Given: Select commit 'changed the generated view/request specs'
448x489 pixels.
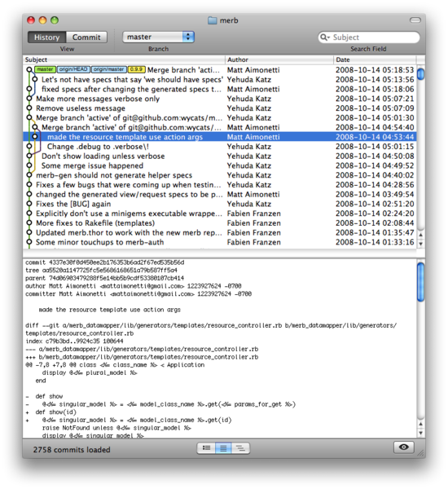Looking at the screenshot, I should 220,194.
